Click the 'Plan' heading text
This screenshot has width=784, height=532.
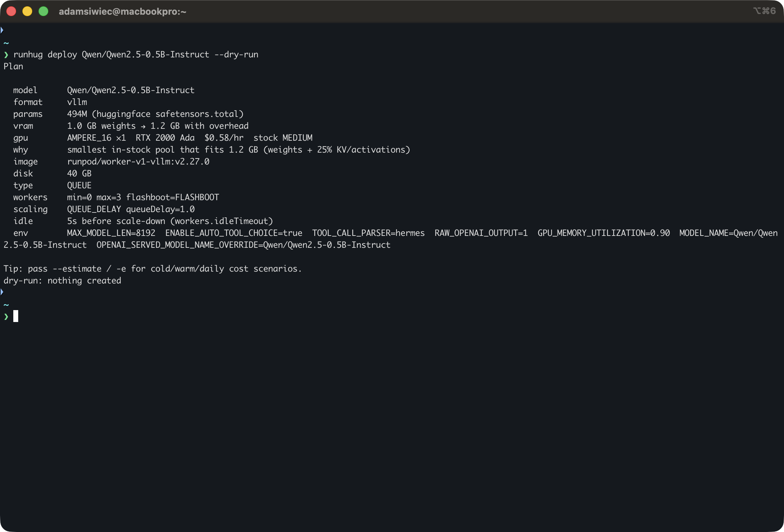tap(13, 66)
